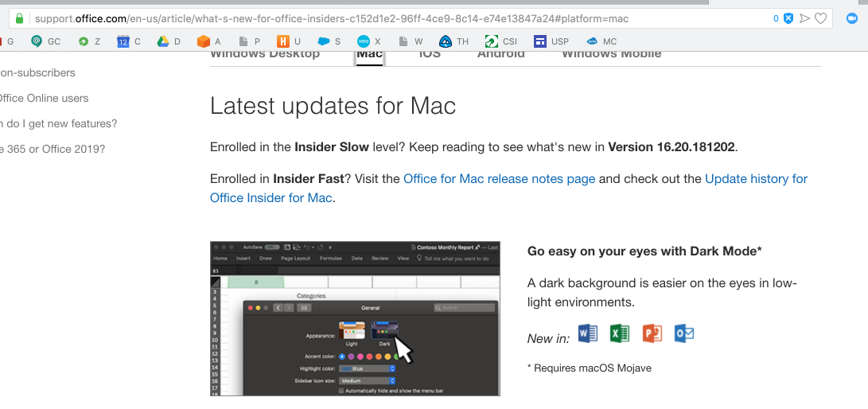Open the Google Drive D bookmark

169,41
